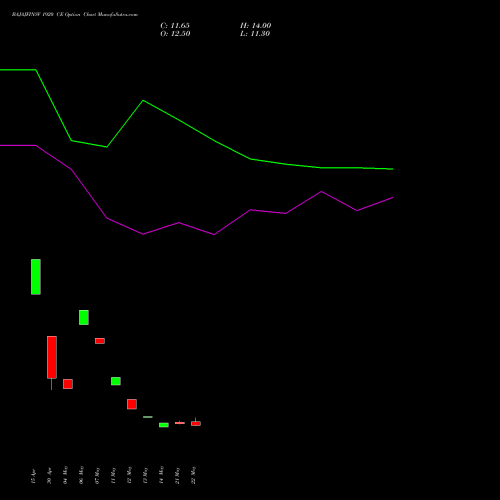Image resolution: width=500 pixels, height=500 pixels.
Task: Click the 14 May date axis label
Action: (x=161, y=475)
